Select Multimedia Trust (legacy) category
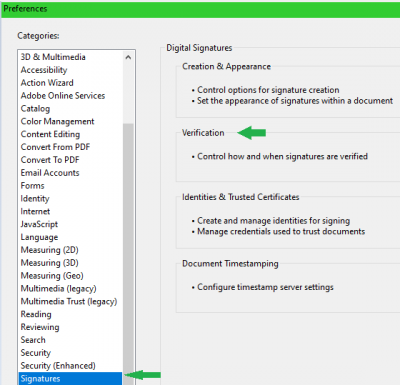 tap(69, 301)
